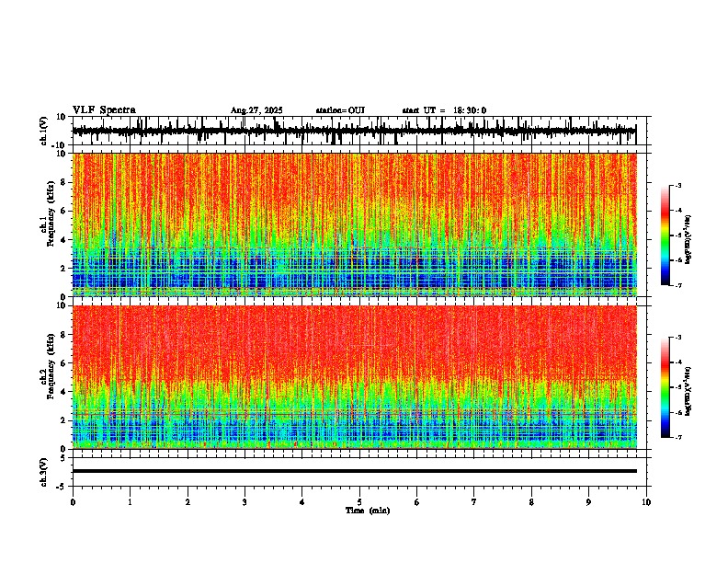Click the '-3' label on ch.1 color scale
This screenshot has height=563, width=728.
[678, 186]
